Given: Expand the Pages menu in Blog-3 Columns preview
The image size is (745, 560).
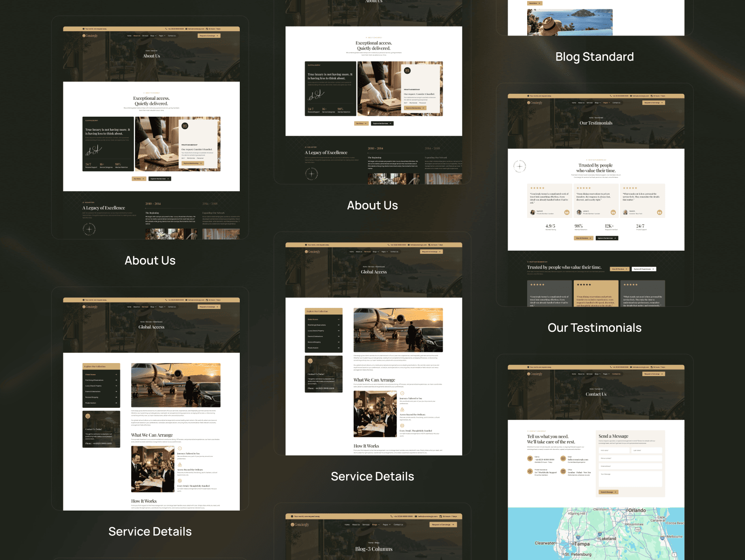Looking at the screenshot, I should (x=387, y=525).
